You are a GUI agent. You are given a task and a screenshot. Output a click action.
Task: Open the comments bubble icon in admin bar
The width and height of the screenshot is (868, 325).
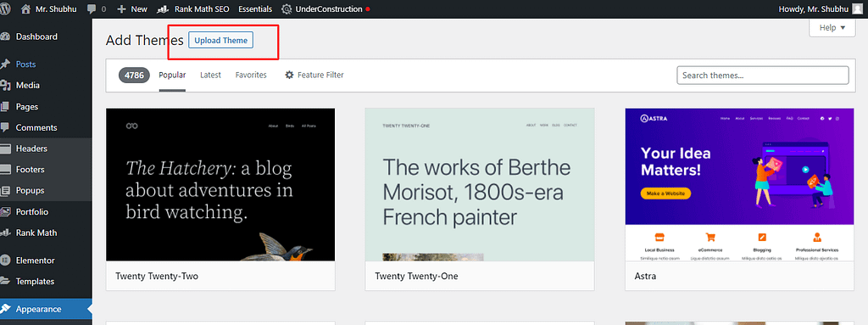(92, 9)
